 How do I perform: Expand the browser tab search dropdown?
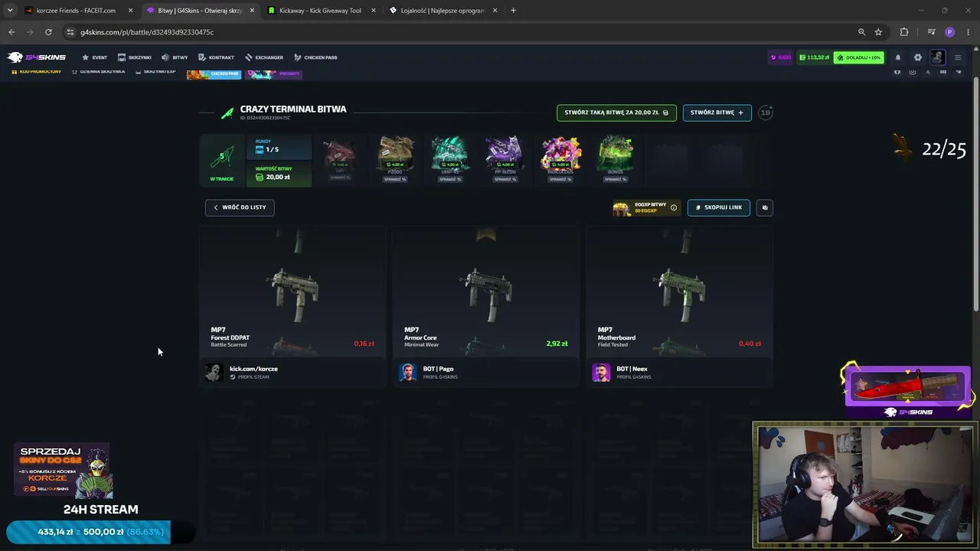(10, 11)
